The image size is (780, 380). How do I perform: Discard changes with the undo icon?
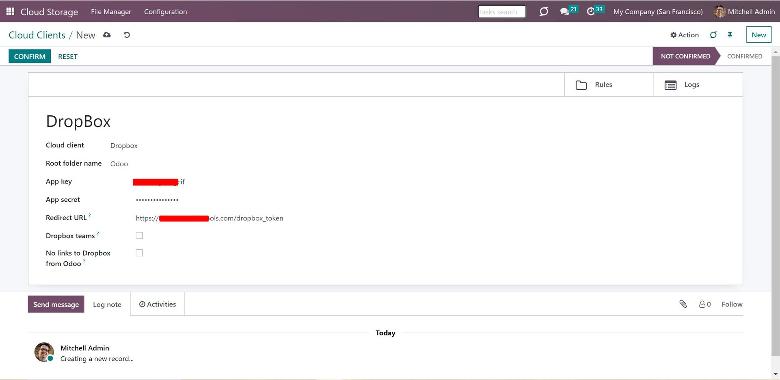(x=127, y=35)
